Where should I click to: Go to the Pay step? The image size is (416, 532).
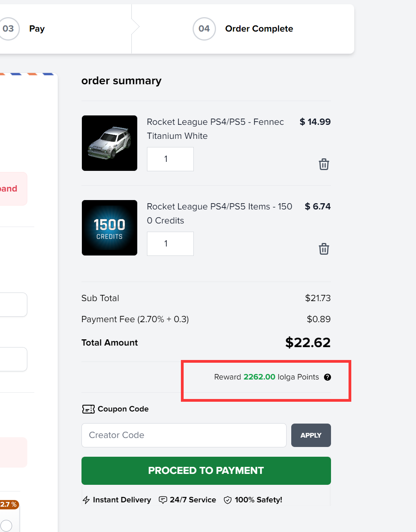coord(37,29)
